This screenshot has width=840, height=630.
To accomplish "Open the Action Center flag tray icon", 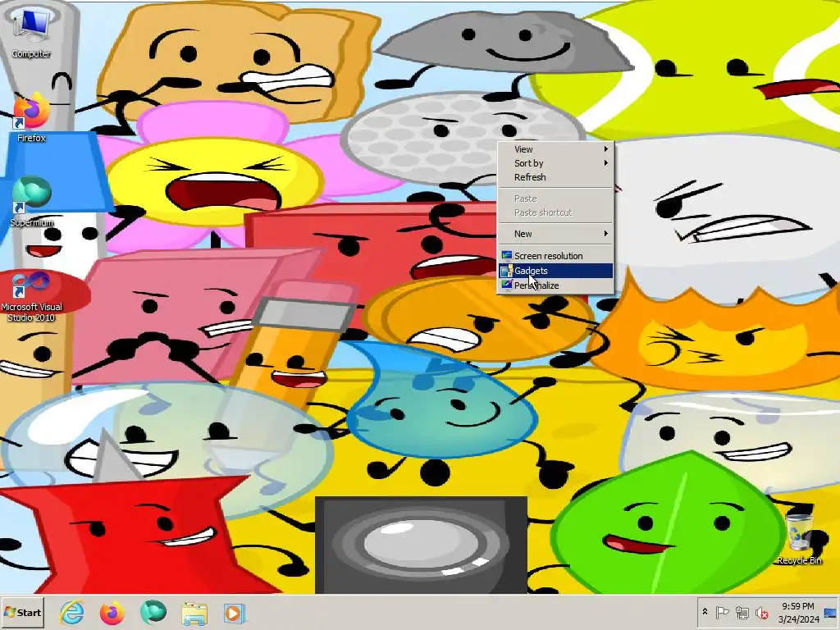I will tap(722, 612).
